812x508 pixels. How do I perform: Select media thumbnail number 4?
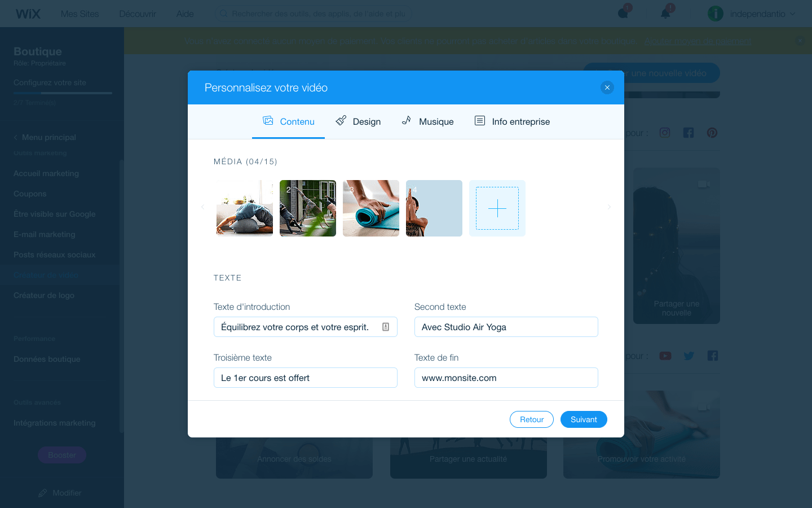point(434,208)
